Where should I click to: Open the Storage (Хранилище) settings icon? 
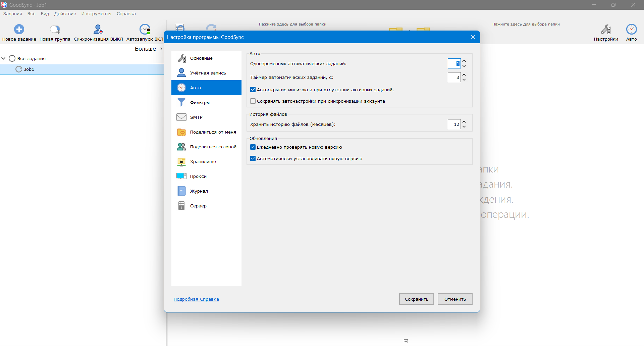181,162
